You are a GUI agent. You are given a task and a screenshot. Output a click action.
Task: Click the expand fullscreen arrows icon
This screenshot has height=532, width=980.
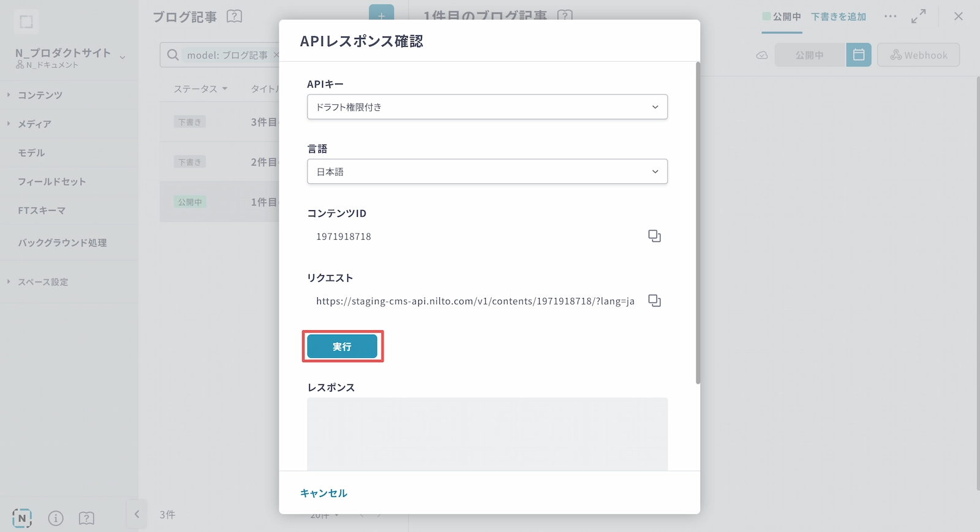[x=918, y=17]
